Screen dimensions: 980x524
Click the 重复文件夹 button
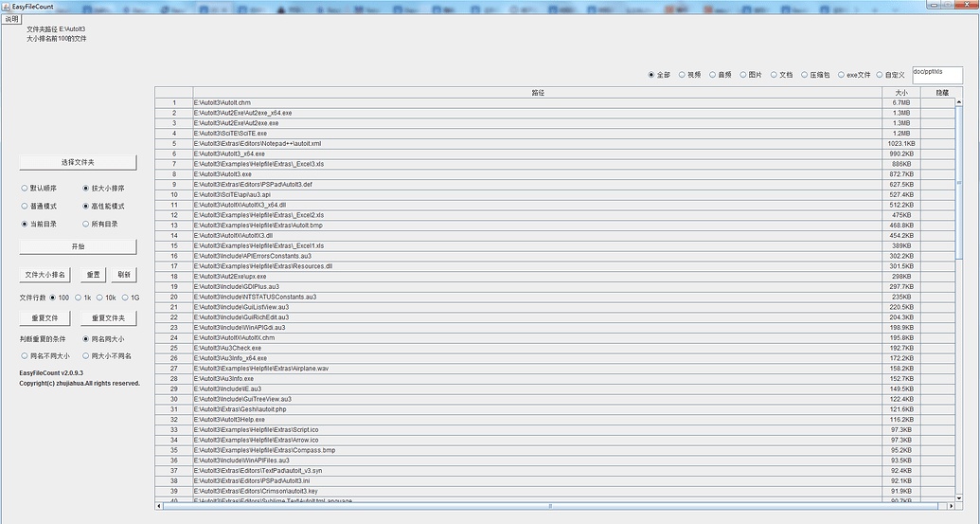(108, 318)
